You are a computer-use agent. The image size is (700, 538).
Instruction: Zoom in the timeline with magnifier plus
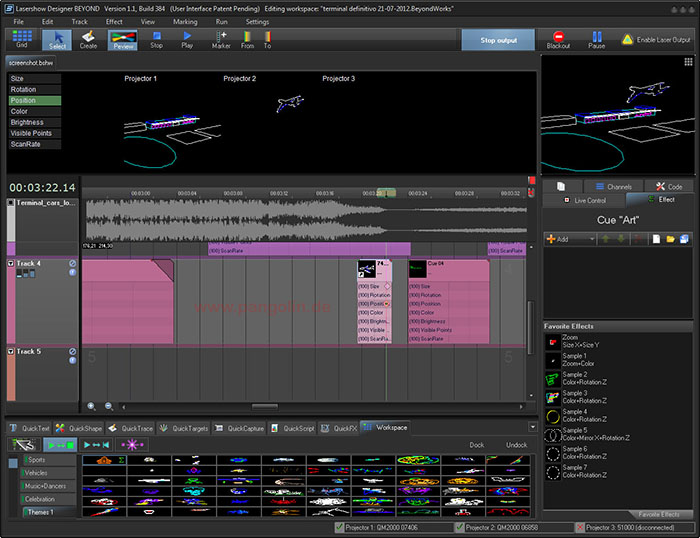coord(92,406)
